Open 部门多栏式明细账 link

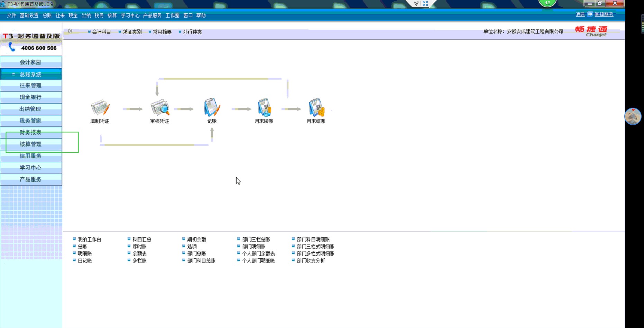tap(315, 254)
